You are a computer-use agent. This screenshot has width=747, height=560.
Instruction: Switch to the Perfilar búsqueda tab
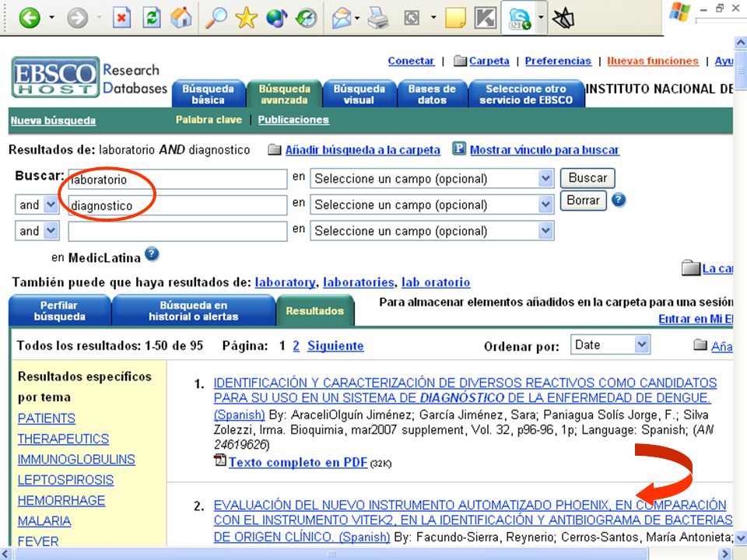(x=60, y=310)
